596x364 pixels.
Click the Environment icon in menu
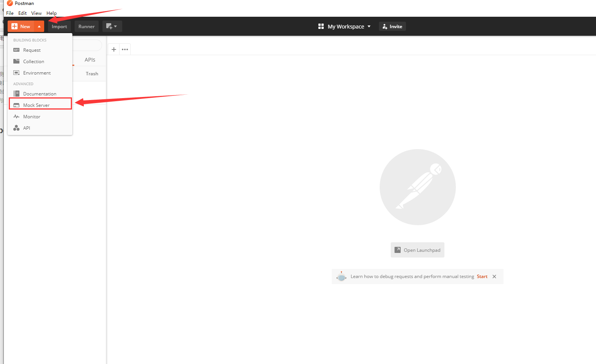[16, 73]
